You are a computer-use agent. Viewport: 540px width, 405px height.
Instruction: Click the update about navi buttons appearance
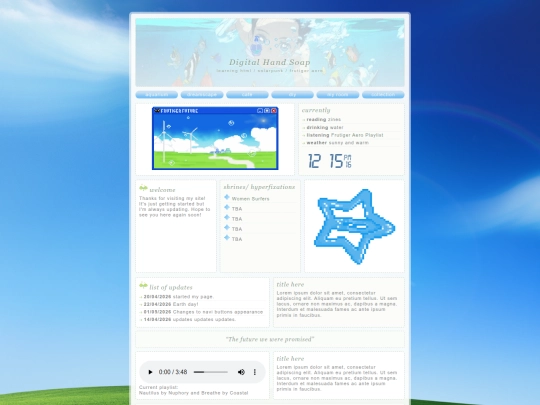pos(203,312)
